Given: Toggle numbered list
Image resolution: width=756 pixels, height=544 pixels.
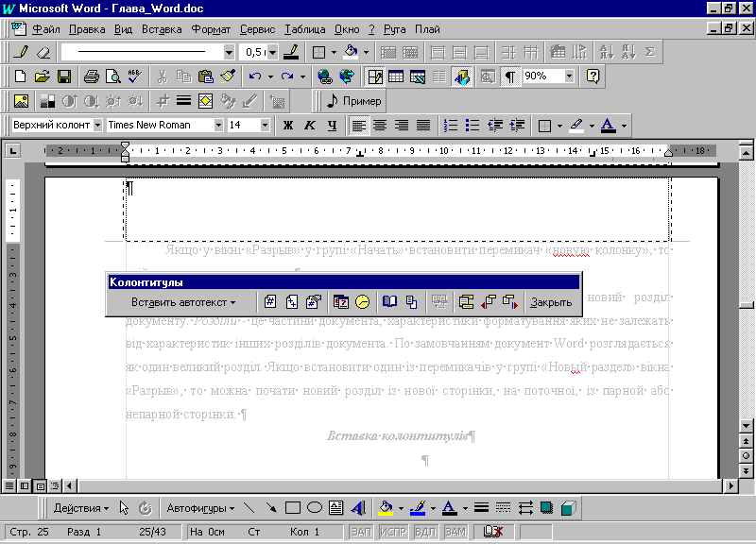Looking at the screenshot, I should 451,126.
